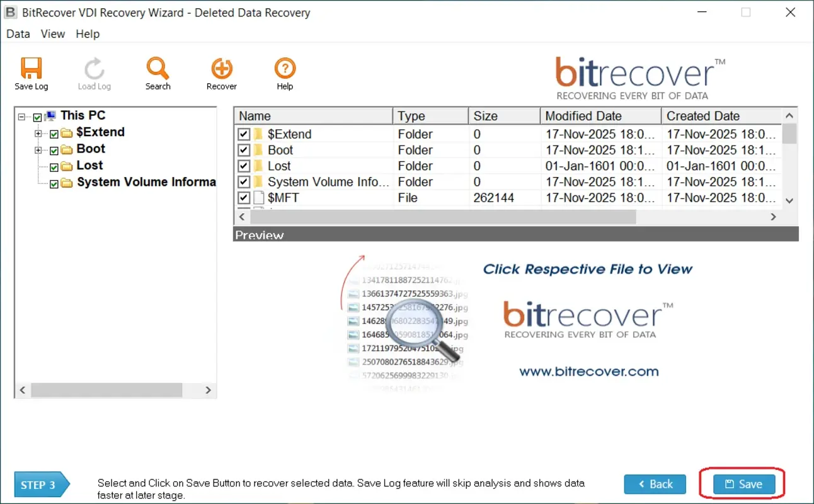Collapse the This PC tree node

click(21, 115)
